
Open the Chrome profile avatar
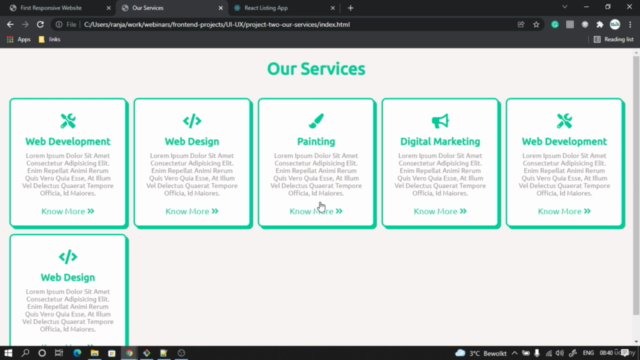point(615,24)
